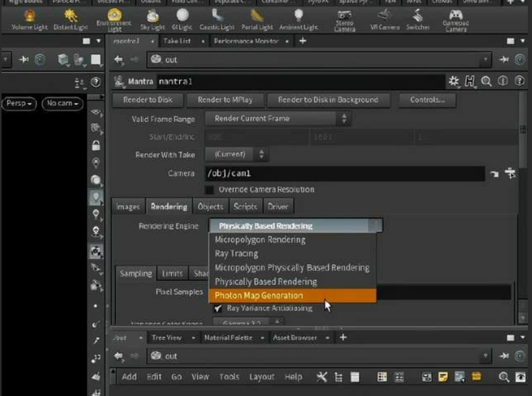This screenshot has height=396, width=532.
Task: Select the Stereo Camera shelf tool
Action: tap(344, 21)
